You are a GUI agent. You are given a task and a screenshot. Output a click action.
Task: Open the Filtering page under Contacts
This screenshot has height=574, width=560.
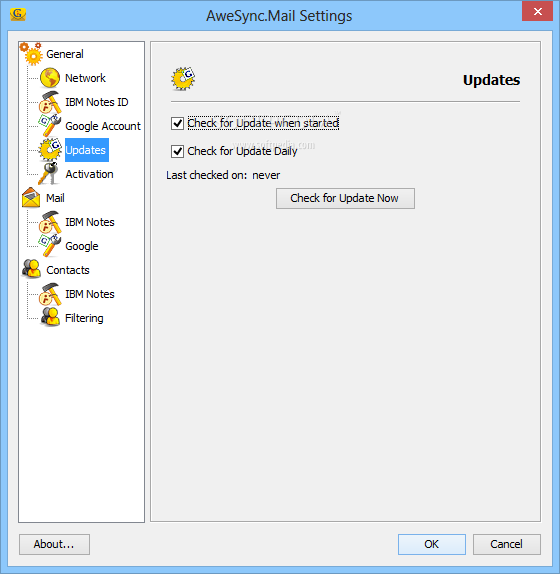point(84,318)
